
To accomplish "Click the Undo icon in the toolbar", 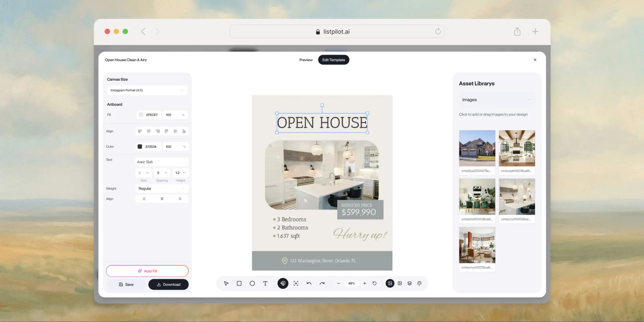I will pos(309,283).
